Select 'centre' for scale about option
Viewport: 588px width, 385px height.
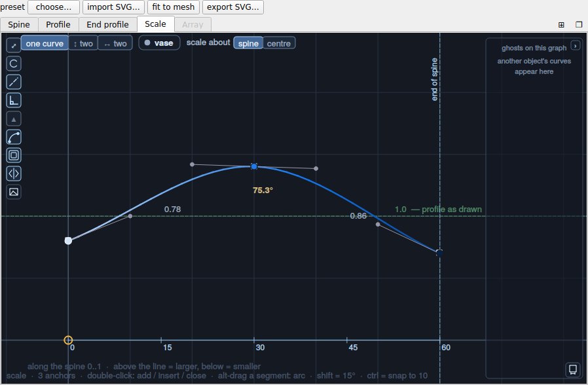click(279, 43)
